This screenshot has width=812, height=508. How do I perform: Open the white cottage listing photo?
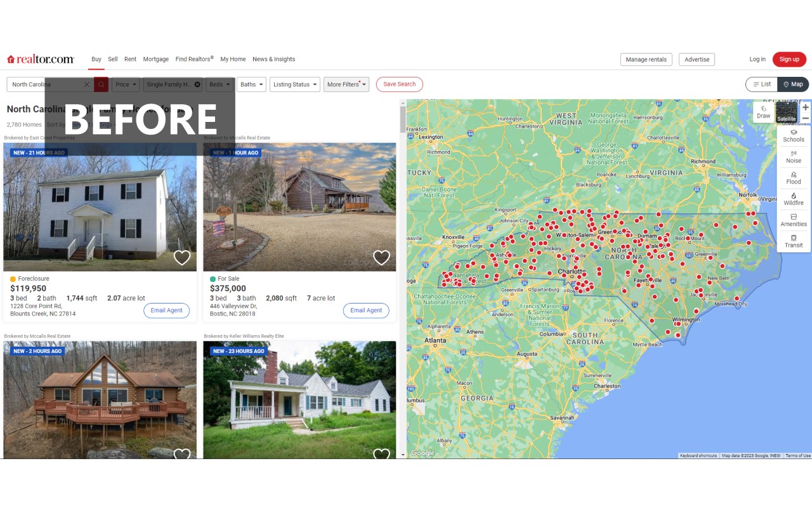[x=299, y=400]
